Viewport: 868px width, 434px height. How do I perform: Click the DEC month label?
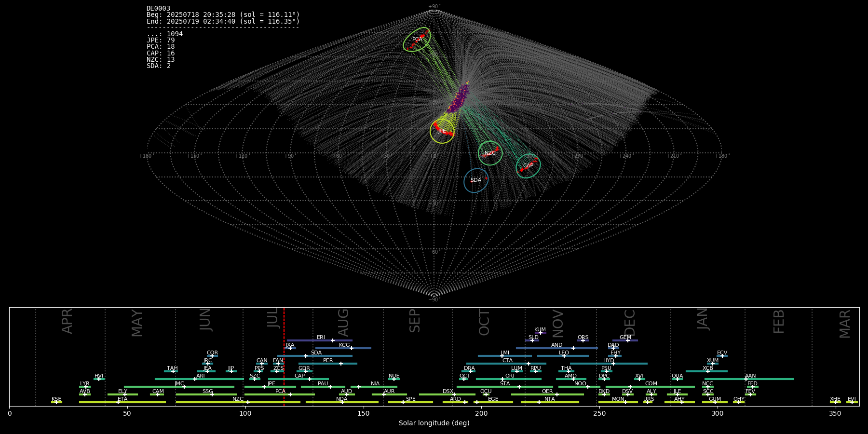(630, 322)
